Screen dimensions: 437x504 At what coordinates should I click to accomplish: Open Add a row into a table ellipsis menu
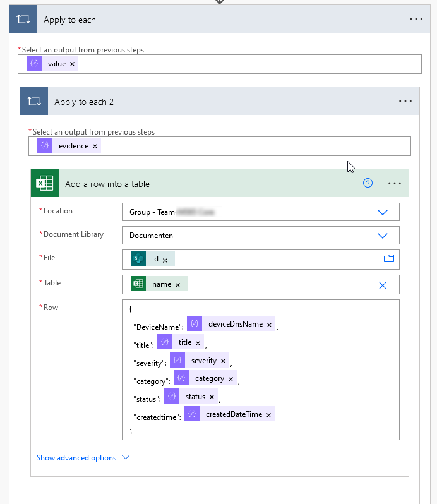point(394,183)
